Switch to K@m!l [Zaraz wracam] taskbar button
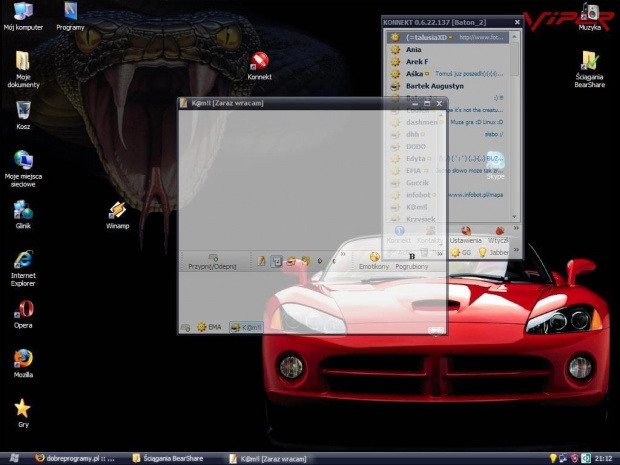The image size is (620, 465). [x=269, y=459]
